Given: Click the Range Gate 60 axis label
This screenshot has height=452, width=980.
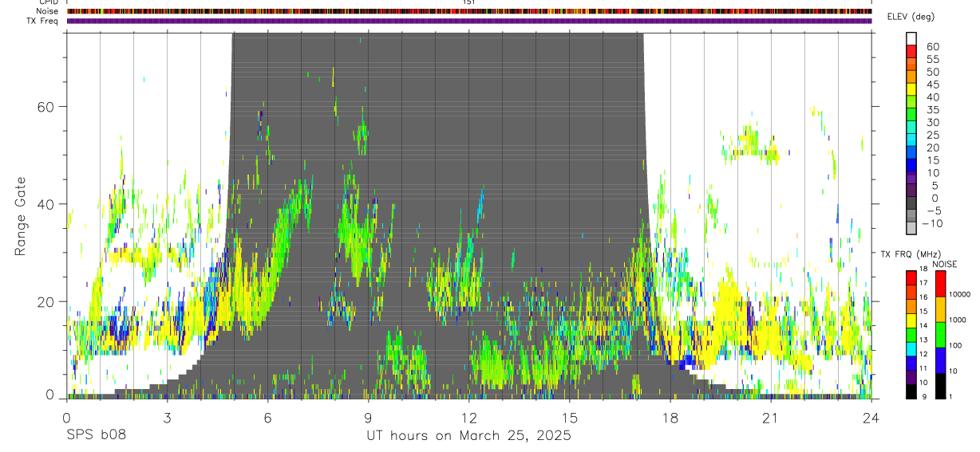Looking at the screenshot, I should point(47,106).
